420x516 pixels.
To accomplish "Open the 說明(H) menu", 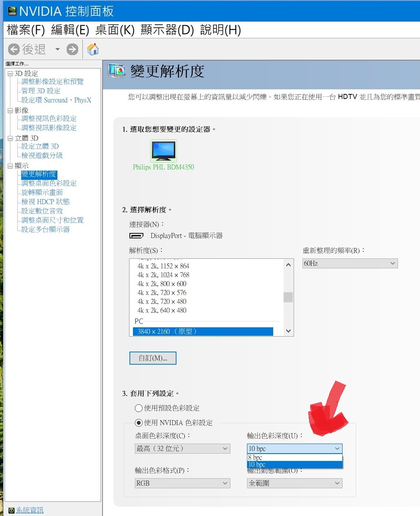I will pos(220,30).
